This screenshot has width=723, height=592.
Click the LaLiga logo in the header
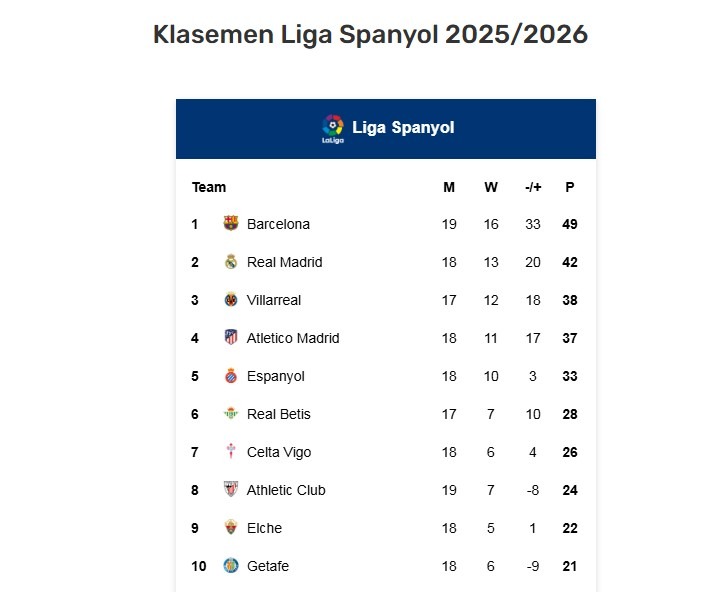coord(333,128)
